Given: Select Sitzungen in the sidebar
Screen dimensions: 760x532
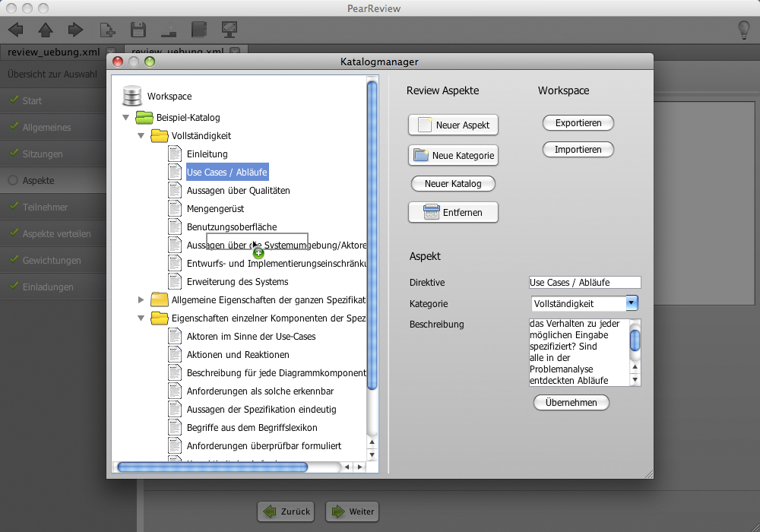Looking at the screenshot, I should coord(53,154).
